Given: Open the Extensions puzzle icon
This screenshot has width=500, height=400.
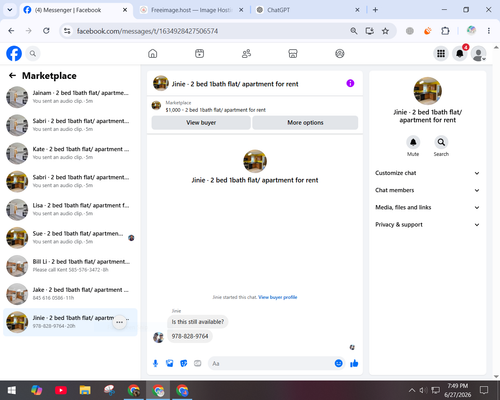Looking at the screenshot, I should click(x=445, y=31).
